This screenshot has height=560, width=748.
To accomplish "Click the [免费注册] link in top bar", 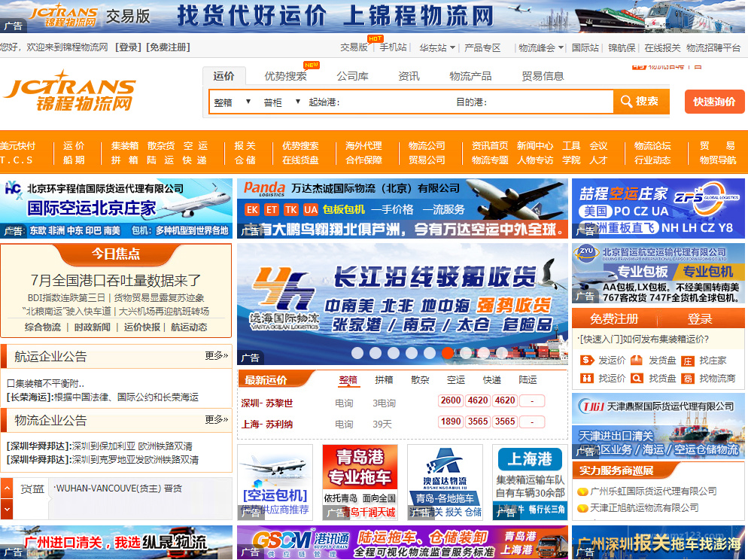I will (168, 47).
